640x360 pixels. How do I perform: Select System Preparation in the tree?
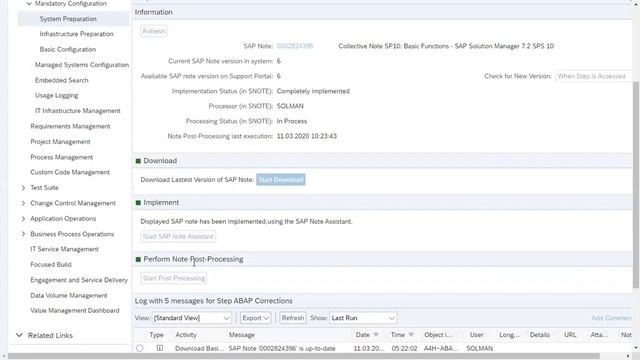click(x=68, y=19)
